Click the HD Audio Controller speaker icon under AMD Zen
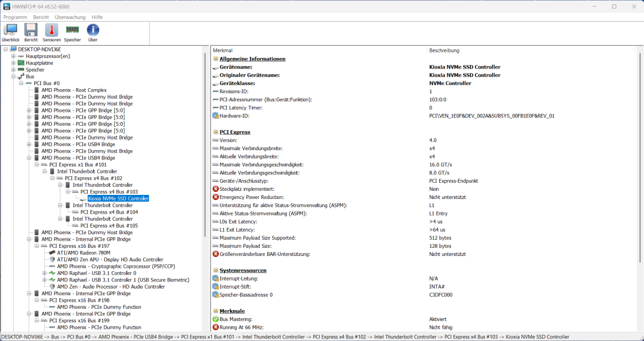 coord(52,287)
